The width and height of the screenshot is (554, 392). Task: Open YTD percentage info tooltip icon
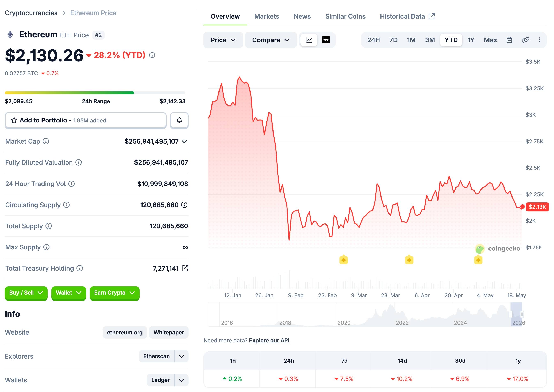pyautogui.click(x=152, y=55)
